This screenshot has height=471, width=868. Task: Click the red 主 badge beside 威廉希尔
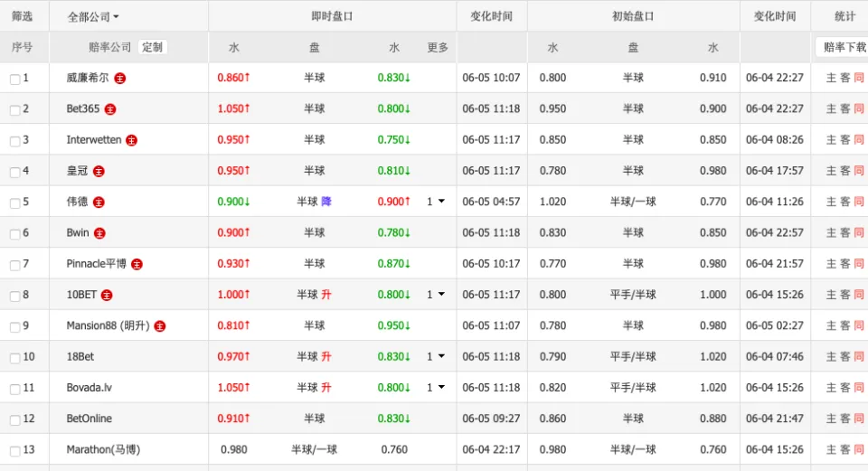119,79
